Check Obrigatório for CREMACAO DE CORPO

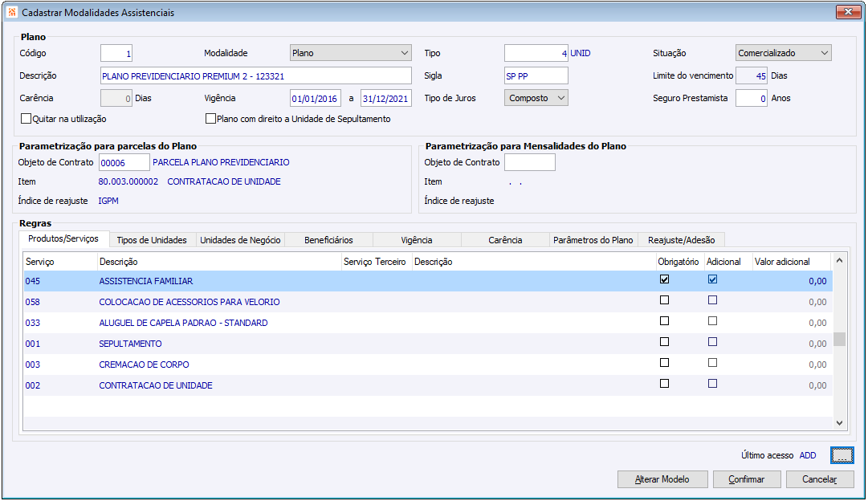coord(664,363)
